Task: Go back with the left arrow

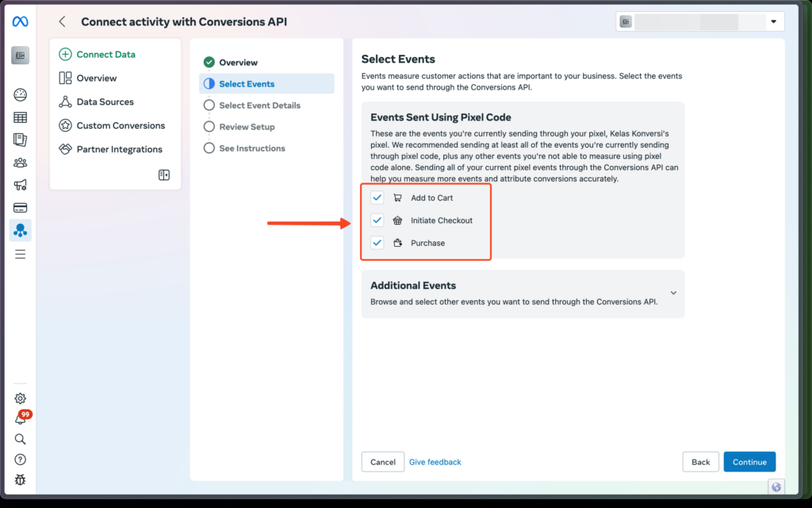Action: (x=63, y=22)
